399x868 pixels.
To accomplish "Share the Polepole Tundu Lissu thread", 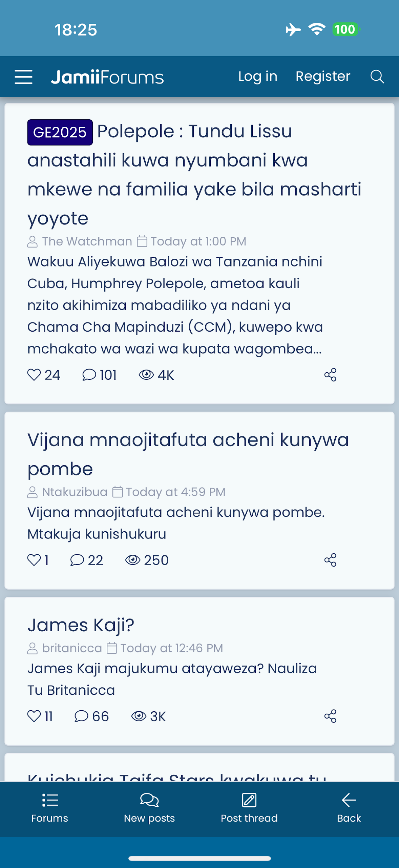I will pyautogui.click(x=330, y=375).
